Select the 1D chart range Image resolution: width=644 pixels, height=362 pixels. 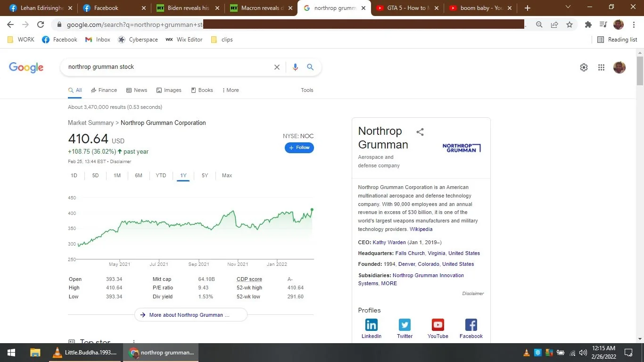tap(74, 175)
